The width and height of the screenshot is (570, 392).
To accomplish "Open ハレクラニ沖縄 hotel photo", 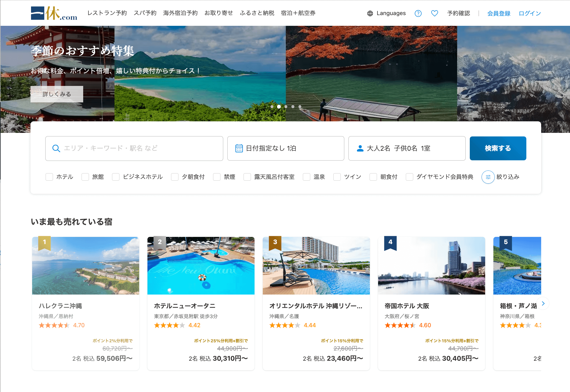I will tap(86, 266).
